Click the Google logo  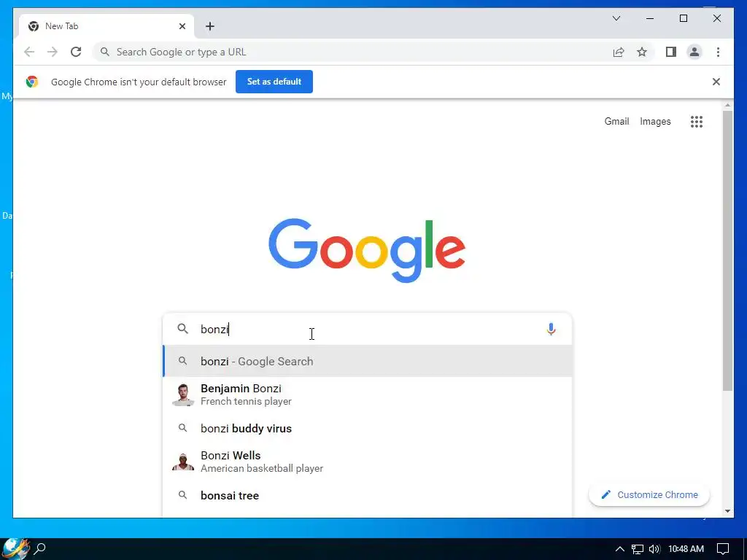[367, 251]
